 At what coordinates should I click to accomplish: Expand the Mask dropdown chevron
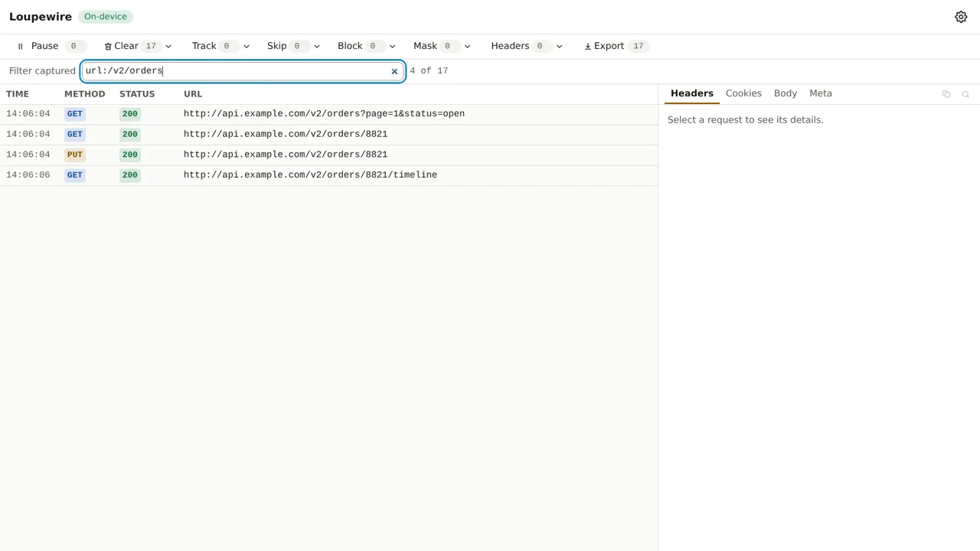[x=467, y=46]
